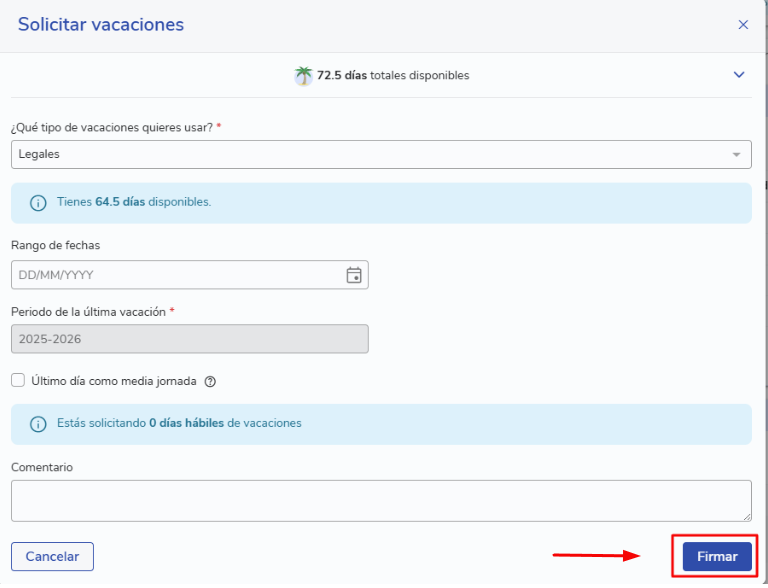768x588 pixels.
Task: Click the Cancelar button
Action: point(52,556)
